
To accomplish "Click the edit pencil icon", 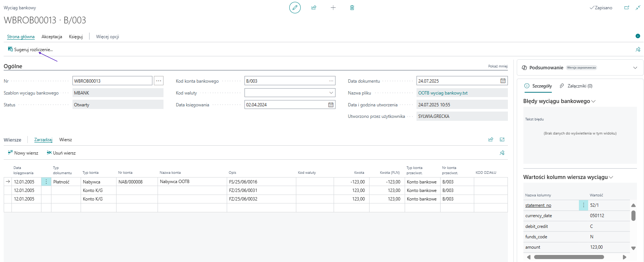I will point(295,7).
